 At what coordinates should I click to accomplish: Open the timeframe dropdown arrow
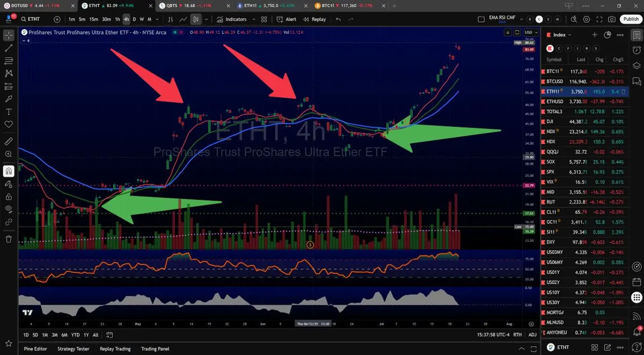[x=157, y=19]
